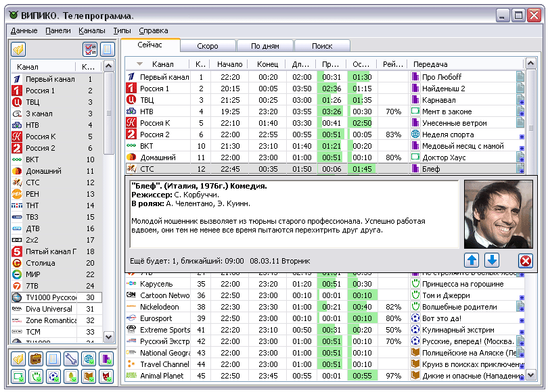Toggle the soccer ball sports type filter
Image resolution: width=548 pixels, height=392 pixels.
(x=53, y=376)
